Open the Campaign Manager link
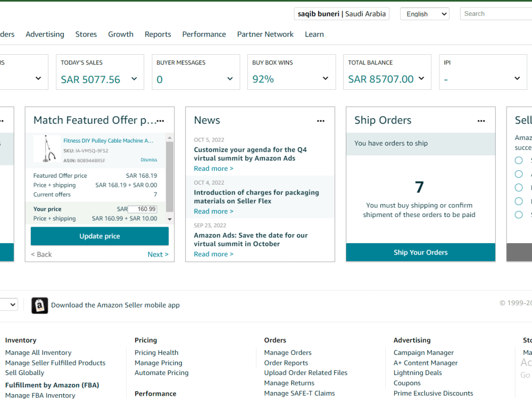This screenshot has width=532, height=399. tap(424, 353)
